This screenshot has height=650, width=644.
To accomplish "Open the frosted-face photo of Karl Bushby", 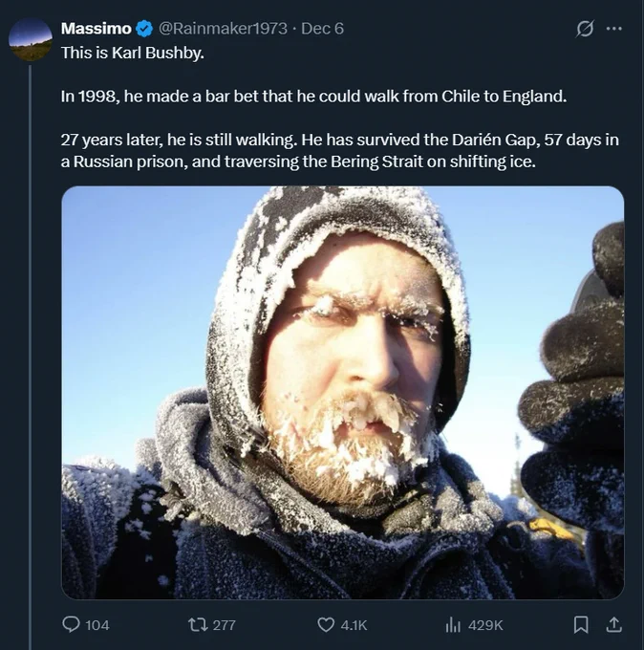I will (342, 392).
